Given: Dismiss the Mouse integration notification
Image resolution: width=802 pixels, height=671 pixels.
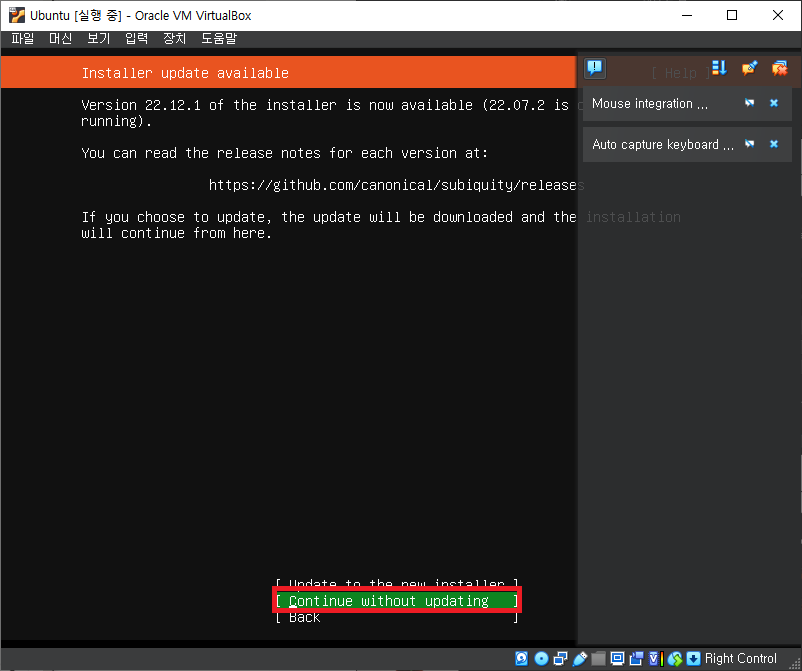Looking at the screenshot, I should click(x=774, y=103).
